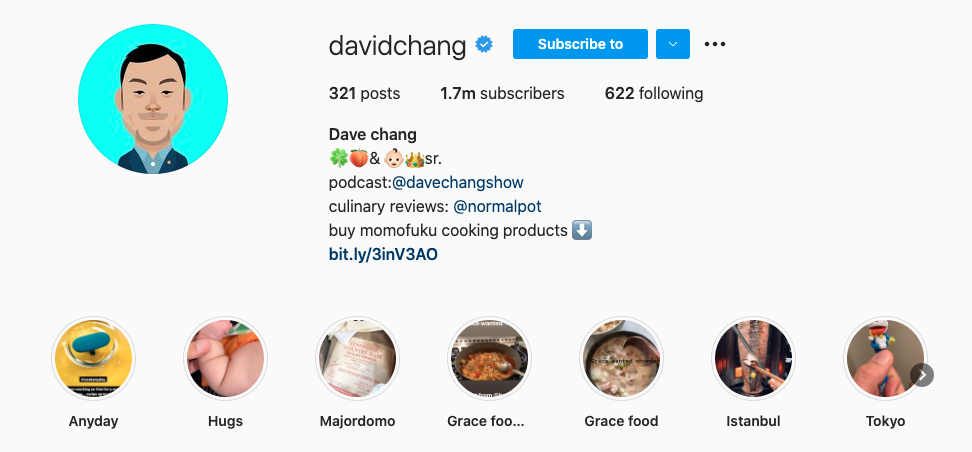972x452 pixels.
Task: View the Majordomo highlight circle
Action: 358,358
